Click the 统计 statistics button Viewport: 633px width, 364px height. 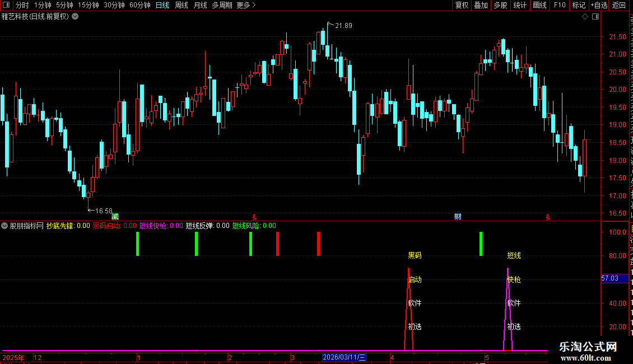tap(519, 5)
